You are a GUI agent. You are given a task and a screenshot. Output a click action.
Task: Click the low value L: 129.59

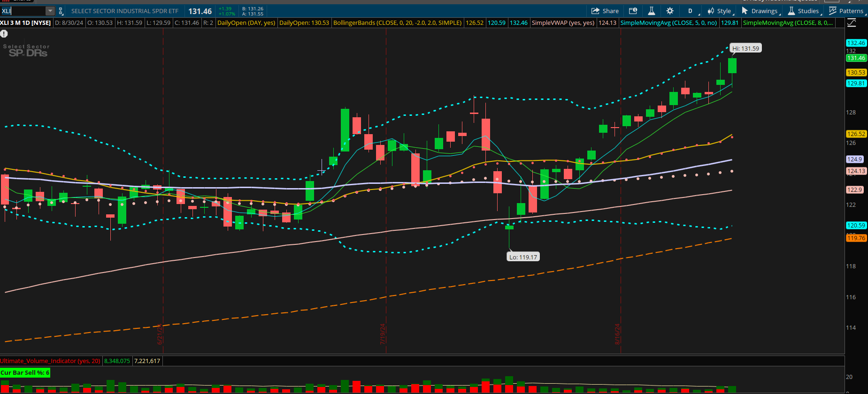point(159,23)
